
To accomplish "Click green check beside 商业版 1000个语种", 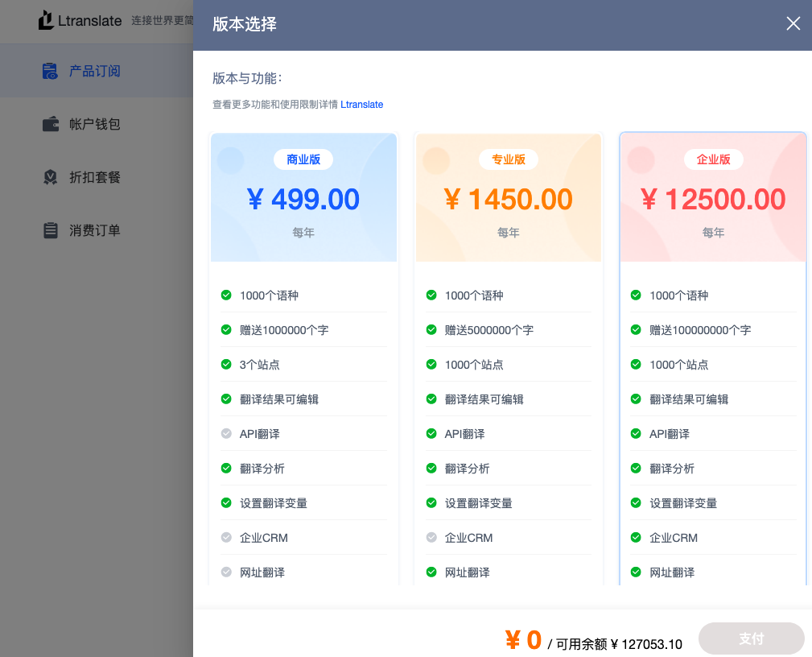I will [x=226, y=295].
